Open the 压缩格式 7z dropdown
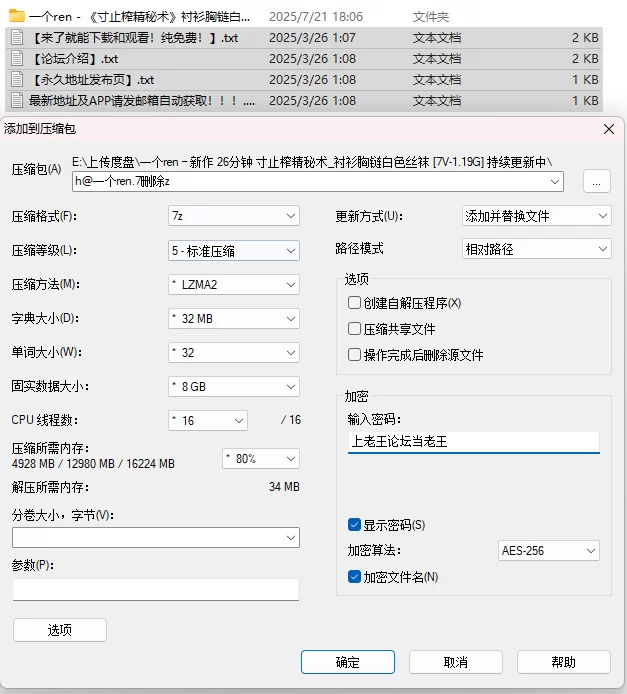 (x=234, y=216)
